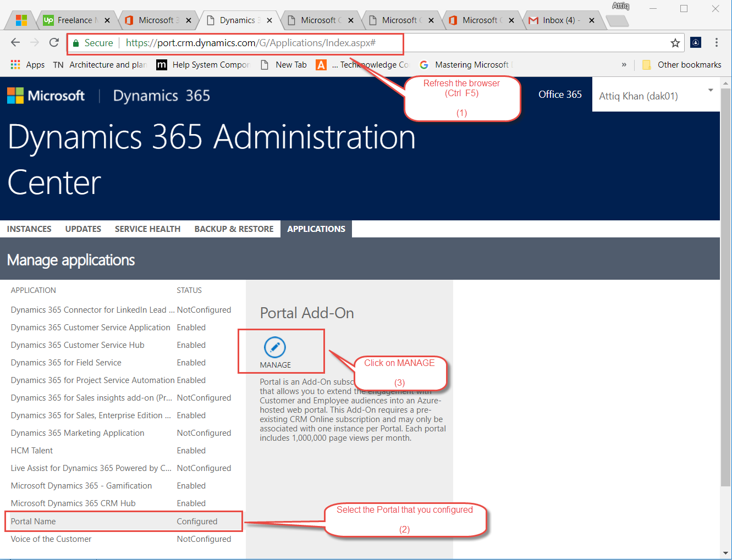Reload the page with refresh icon
The height and width of the screenshot is (560, 732).
pos(54,43)
